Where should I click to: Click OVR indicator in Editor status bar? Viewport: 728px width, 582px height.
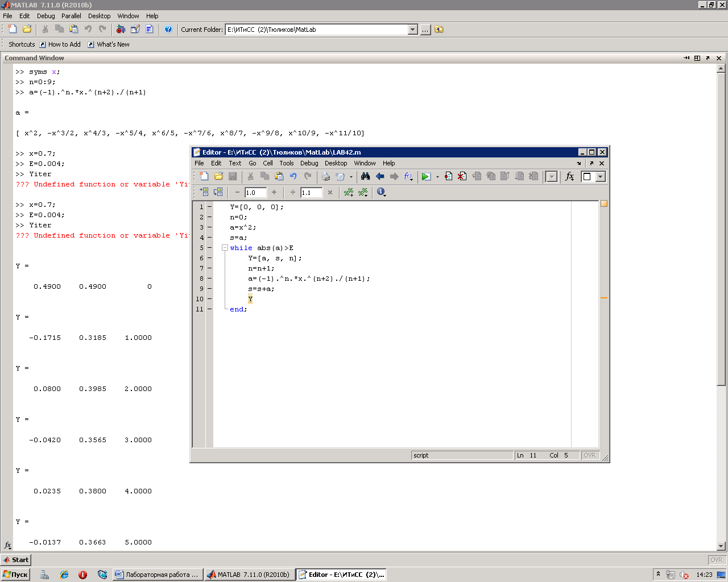(590, 455)
